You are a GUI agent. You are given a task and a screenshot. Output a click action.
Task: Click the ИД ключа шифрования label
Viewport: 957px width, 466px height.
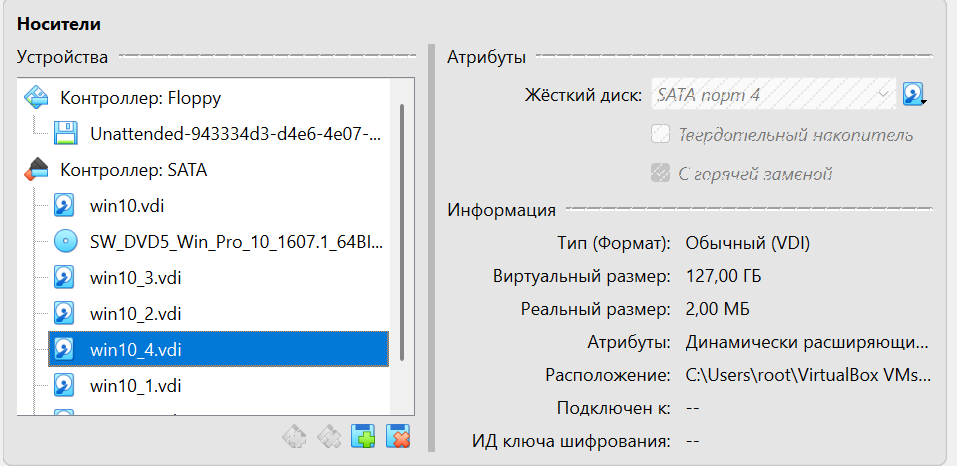click(571, 441)
